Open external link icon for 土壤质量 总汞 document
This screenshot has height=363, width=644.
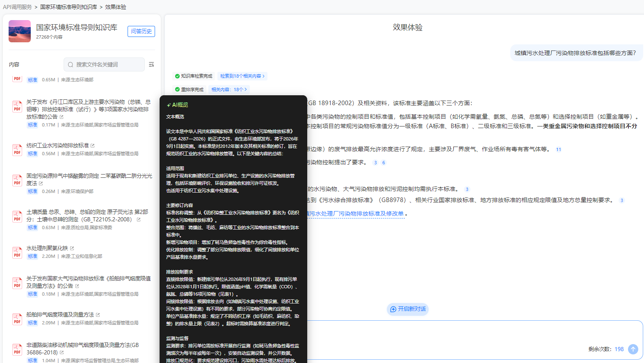[x=139, y=220]
